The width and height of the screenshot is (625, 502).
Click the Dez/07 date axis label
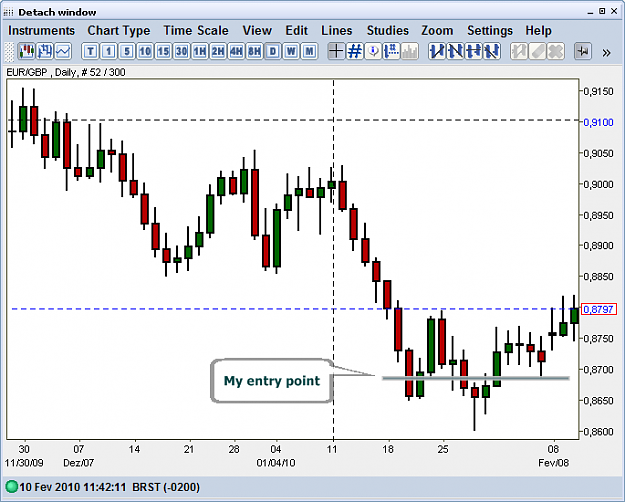[x=79, y=463]
